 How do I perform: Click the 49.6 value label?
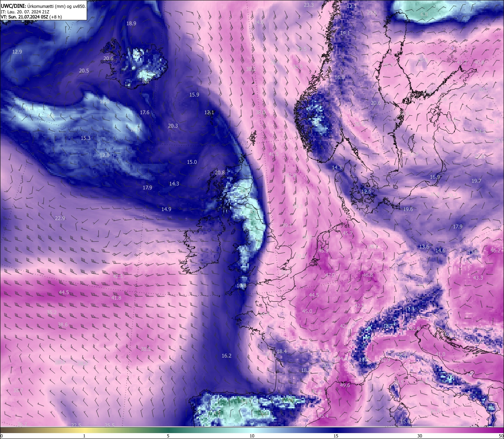(345, 385)
